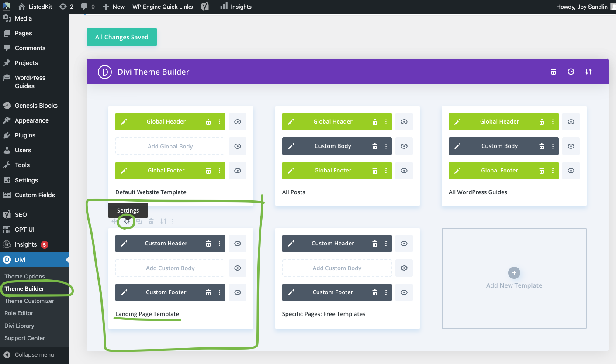Click the Landing Page Template title text

pos(147,314)
